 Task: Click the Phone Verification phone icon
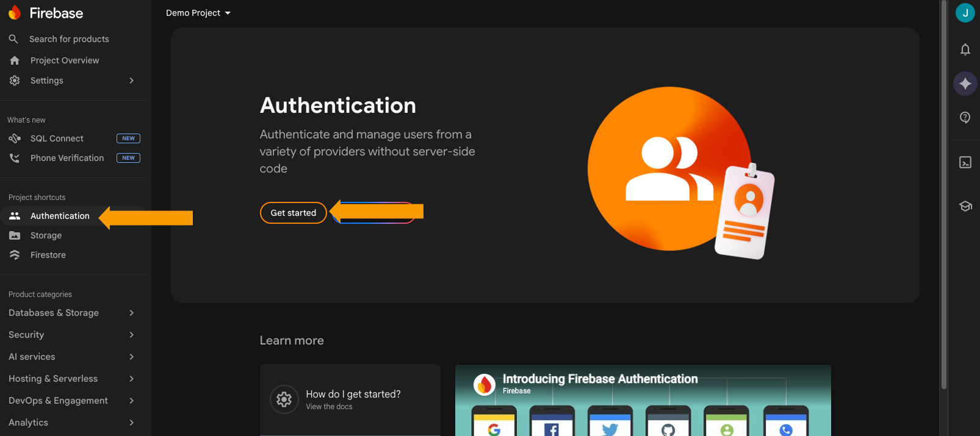pyautogui.click(x=15, y=158)
